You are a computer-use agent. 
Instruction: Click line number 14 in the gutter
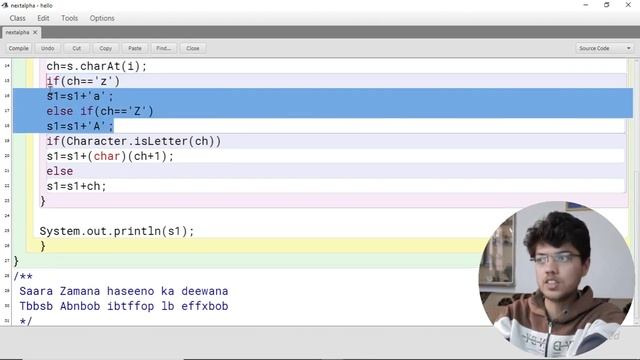(7, 66)
